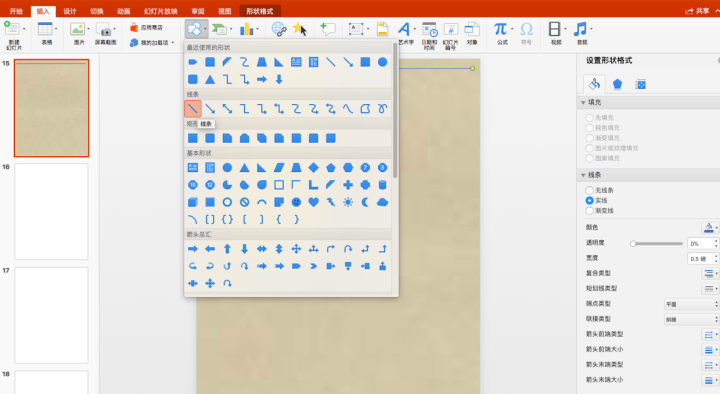Click the action star icon
720x394 pixels.
[x=300, y=29]
